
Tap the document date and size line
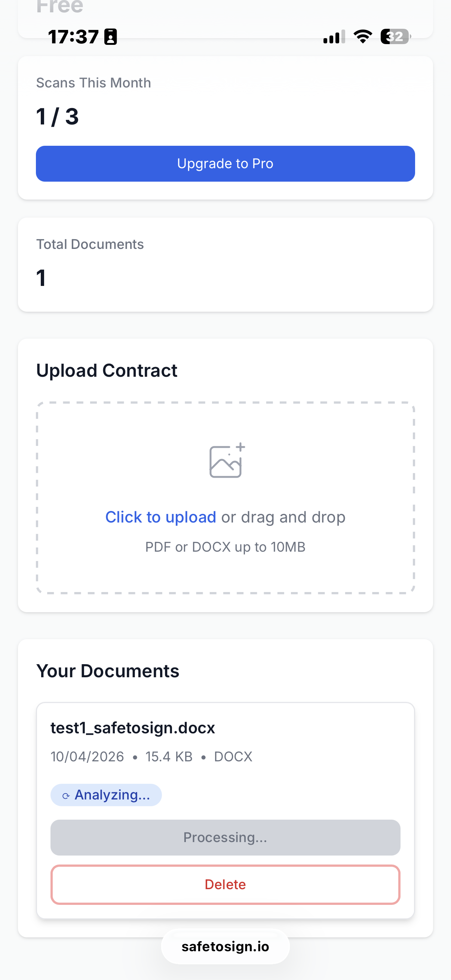(151, 757)
